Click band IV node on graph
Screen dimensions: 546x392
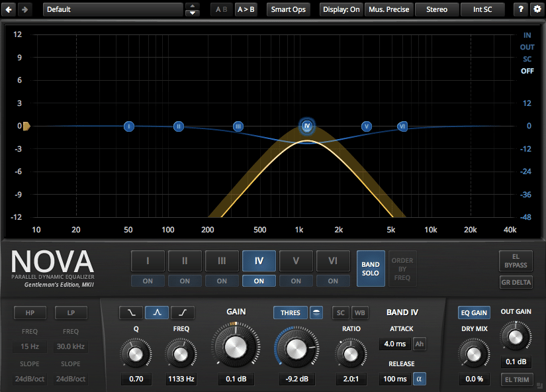[307, 126]
